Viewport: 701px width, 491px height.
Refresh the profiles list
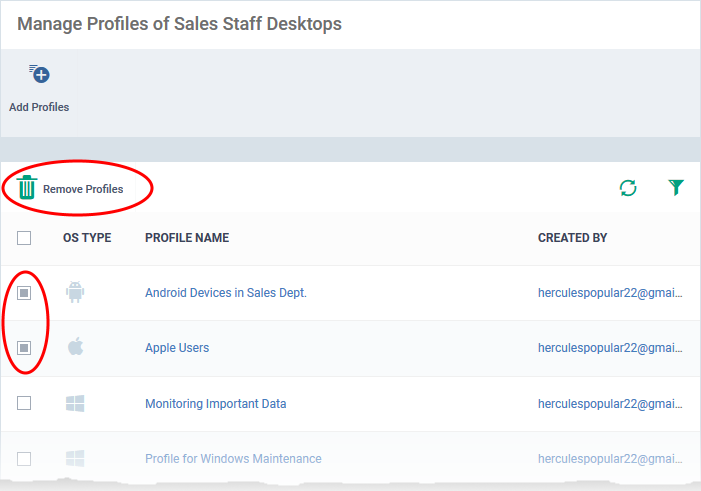[x=628, y=188]
